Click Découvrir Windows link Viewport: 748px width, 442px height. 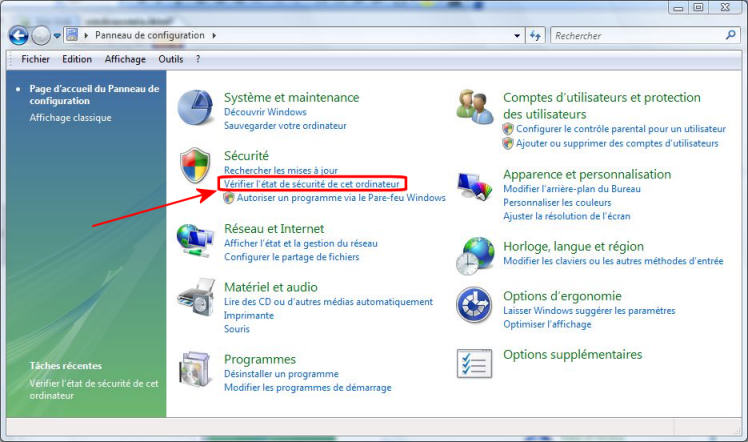pyautogui.click(x=265, y=112)
